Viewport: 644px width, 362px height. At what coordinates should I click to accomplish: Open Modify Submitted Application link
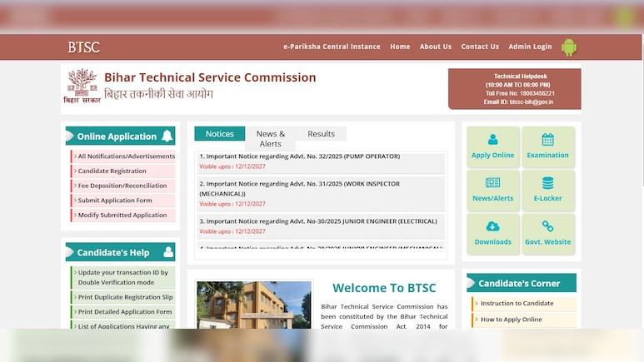tap(123, 215)
